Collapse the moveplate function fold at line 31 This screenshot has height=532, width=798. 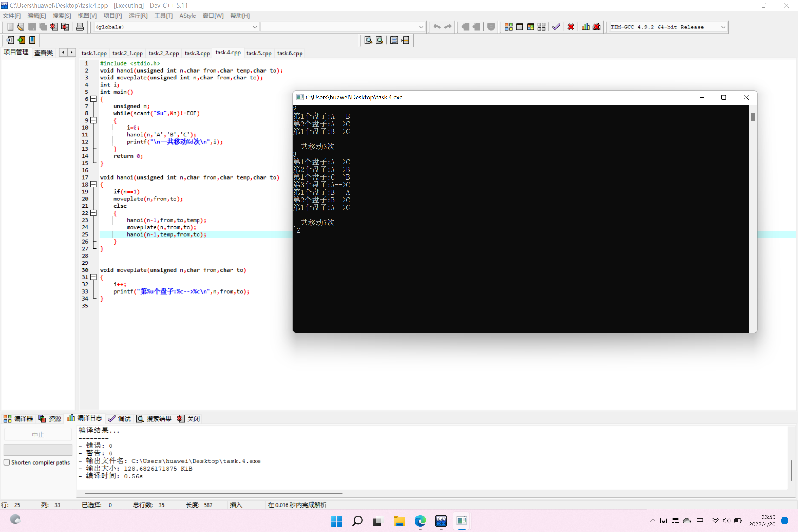[93, 277]
